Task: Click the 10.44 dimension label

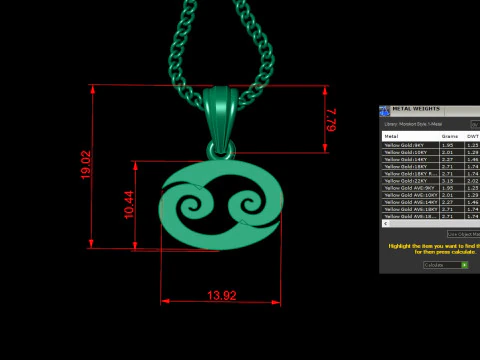Action: tap(129, 205)
